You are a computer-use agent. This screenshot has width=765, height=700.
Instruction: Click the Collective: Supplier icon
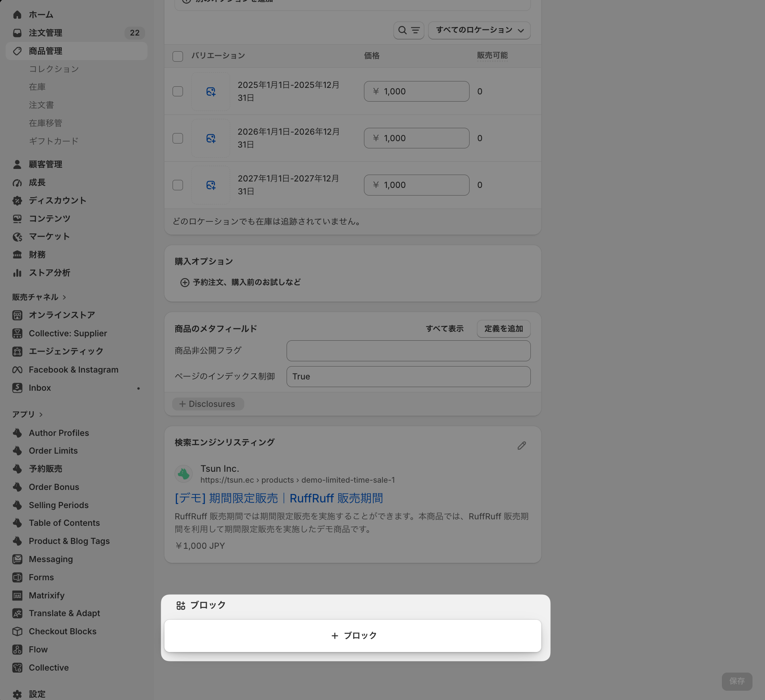pos(17,333)
